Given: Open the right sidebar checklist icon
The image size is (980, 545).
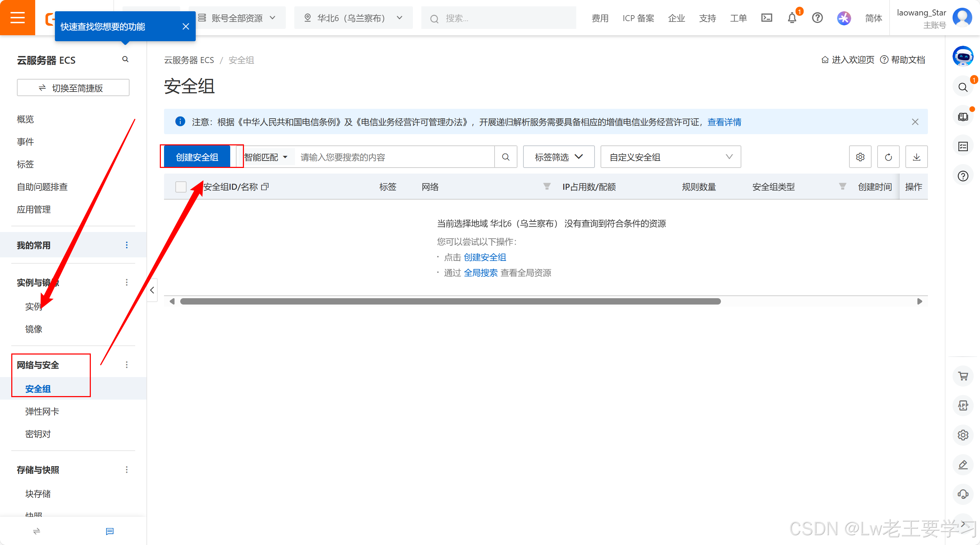Looking at the screenshot, I should [x=963, y=146].
